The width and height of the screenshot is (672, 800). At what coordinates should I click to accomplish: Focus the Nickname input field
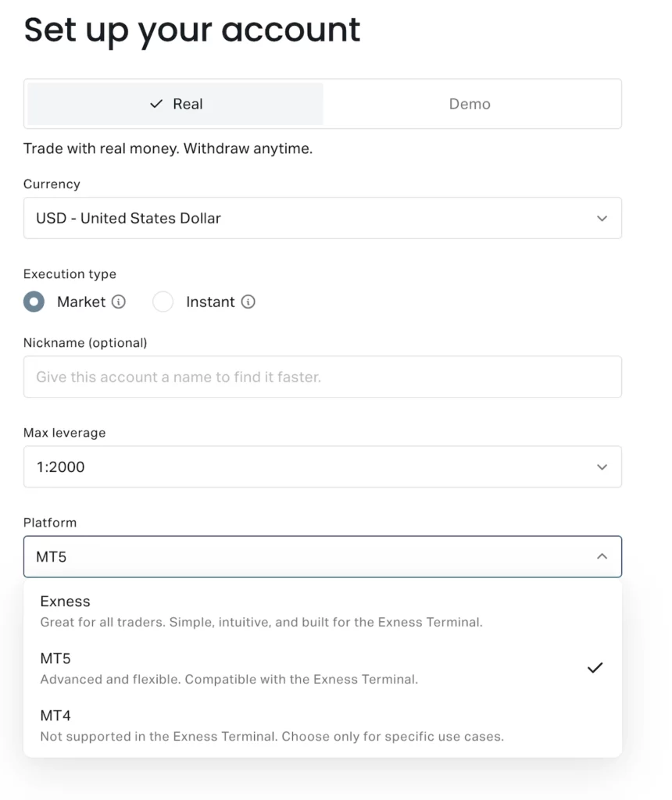click(x=323, y=377)
